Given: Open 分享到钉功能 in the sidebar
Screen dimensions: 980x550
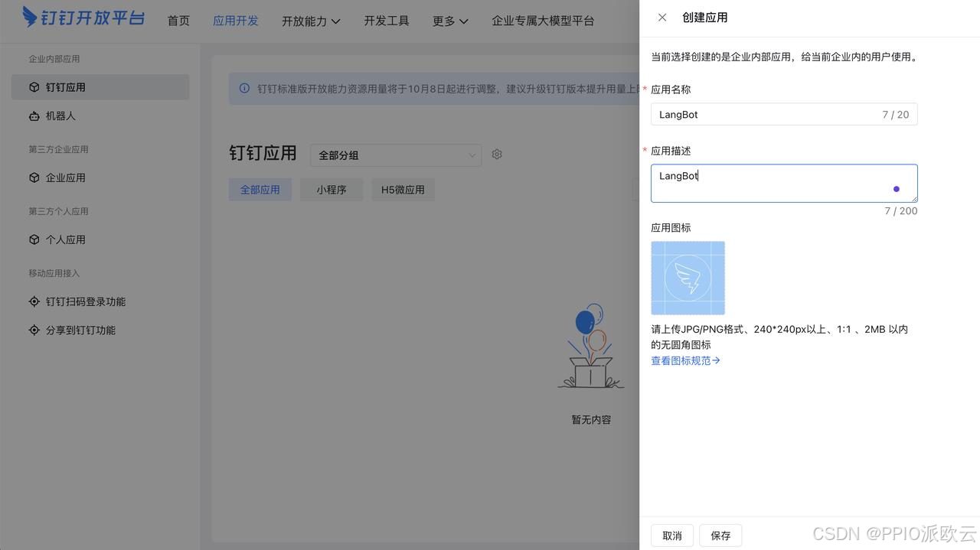Looking at the screenshot, I should [x=79, y=330].
